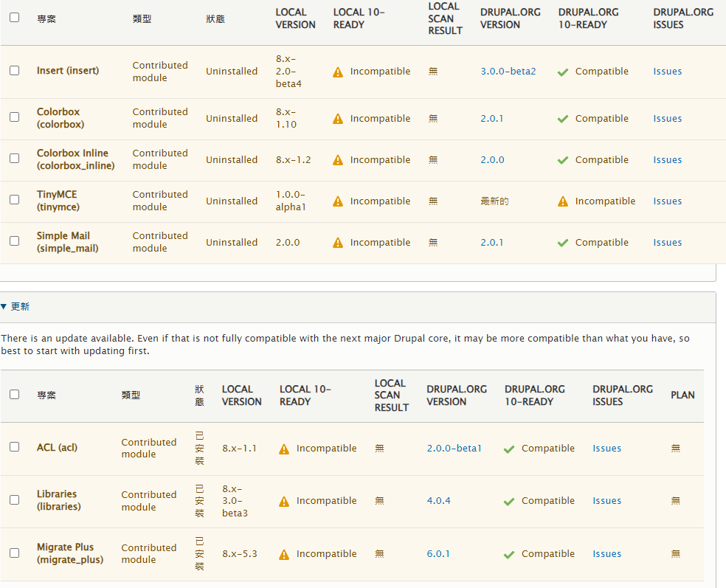Screen dimensions: 726x588
Task: Tick the Insert (insert) module checkbox
Action: pos(15,71)
